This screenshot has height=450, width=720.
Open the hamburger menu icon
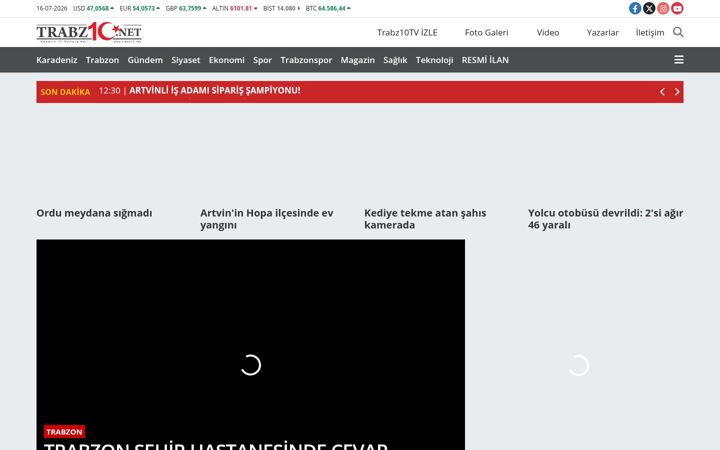[x=679, y=60]
